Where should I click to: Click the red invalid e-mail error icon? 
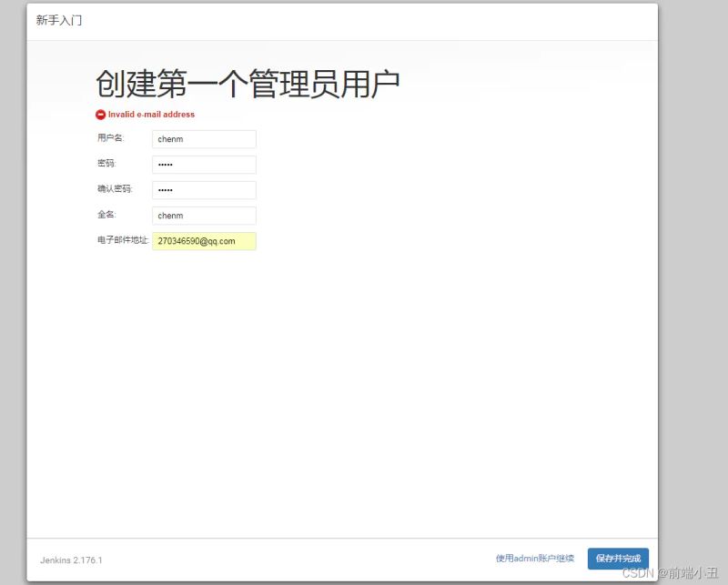(99, 114)
